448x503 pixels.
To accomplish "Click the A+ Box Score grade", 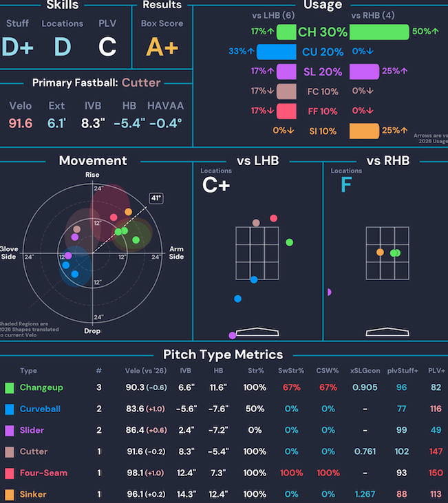I will 162,46.
